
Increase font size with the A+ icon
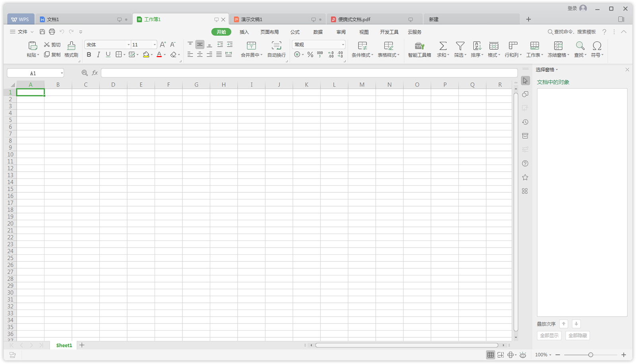coord(163,45)
